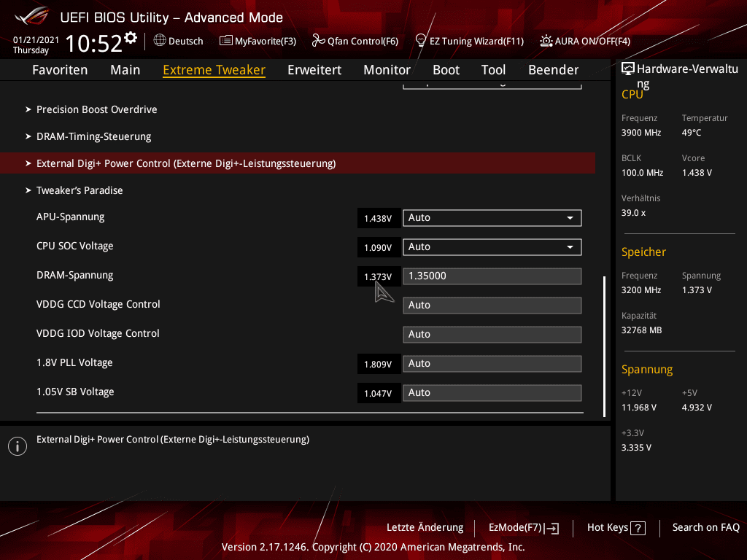
Task: Open the Beenden tab
Action: coord(553,70)
